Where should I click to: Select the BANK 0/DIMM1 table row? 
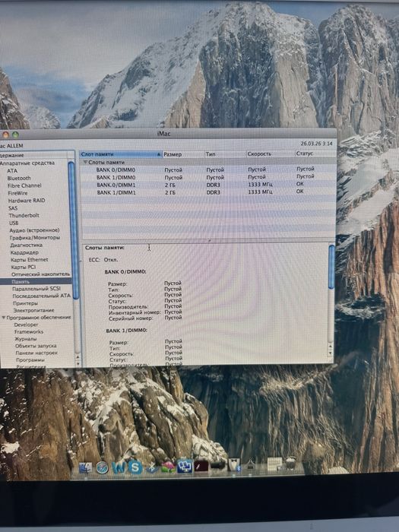click(207, 185)
